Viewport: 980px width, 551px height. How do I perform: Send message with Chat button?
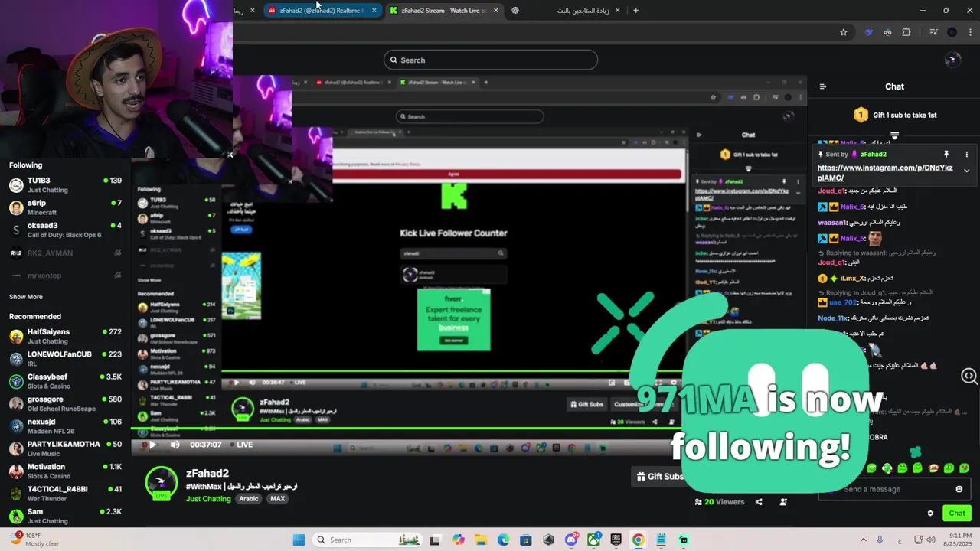pyautogui.click(x=957, y=514)
